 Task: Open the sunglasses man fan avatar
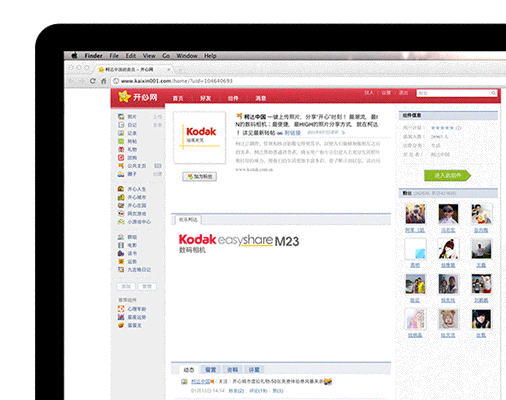[x=448, y=214]
